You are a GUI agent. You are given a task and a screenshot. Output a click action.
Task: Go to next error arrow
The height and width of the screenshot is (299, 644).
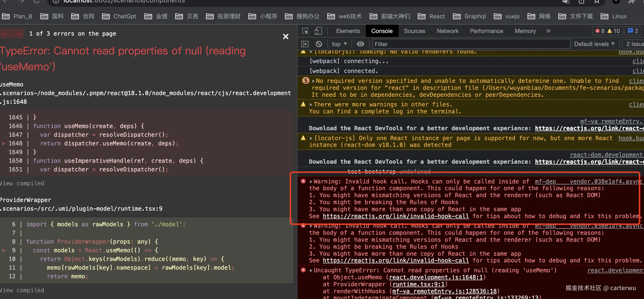tap(18, 33)
